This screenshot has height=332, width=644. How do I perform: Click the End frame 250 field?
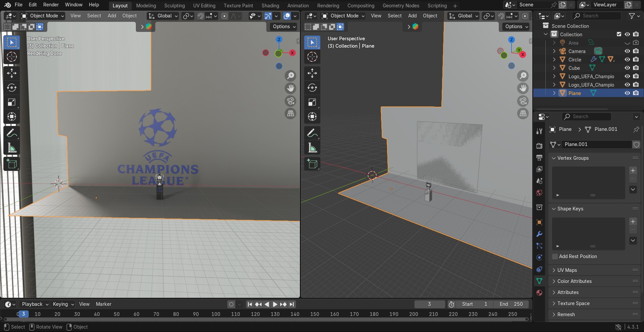click(511, 304)
